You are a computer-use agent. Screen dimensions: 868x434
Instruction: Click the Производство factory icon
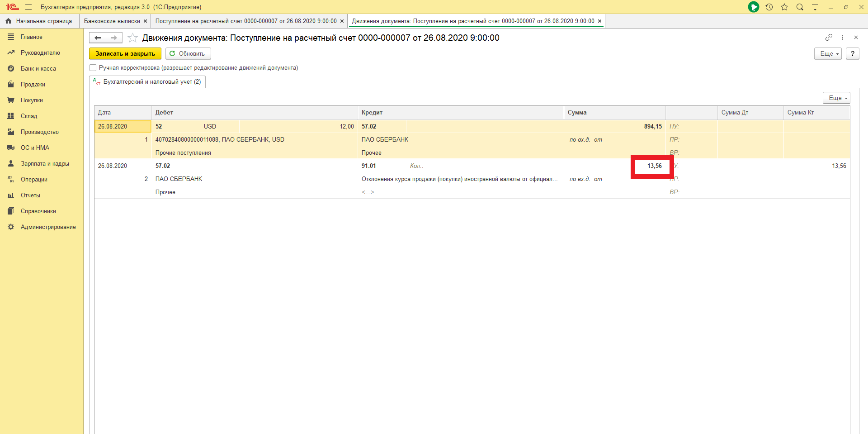coord(11,132)
